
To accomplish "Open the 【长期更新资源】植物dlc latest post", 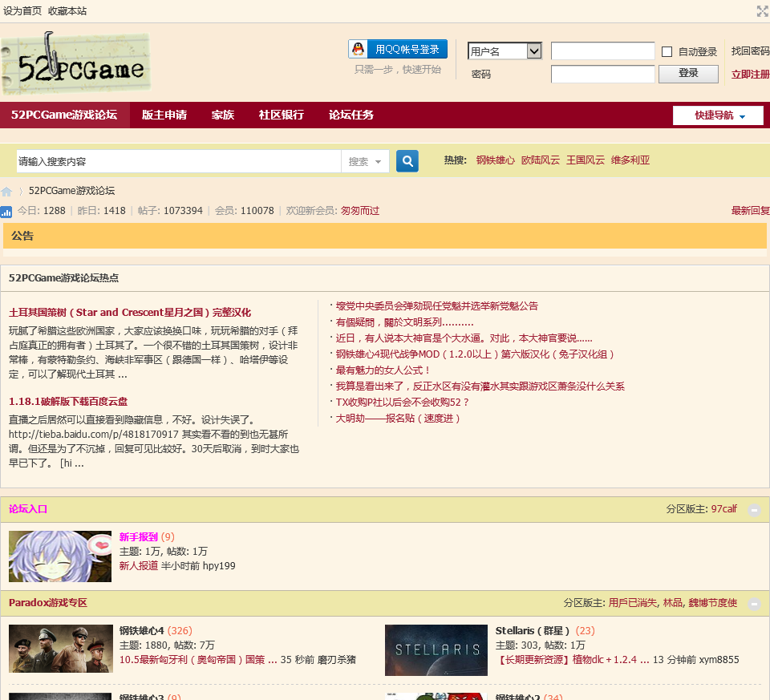I will [573, 660].
